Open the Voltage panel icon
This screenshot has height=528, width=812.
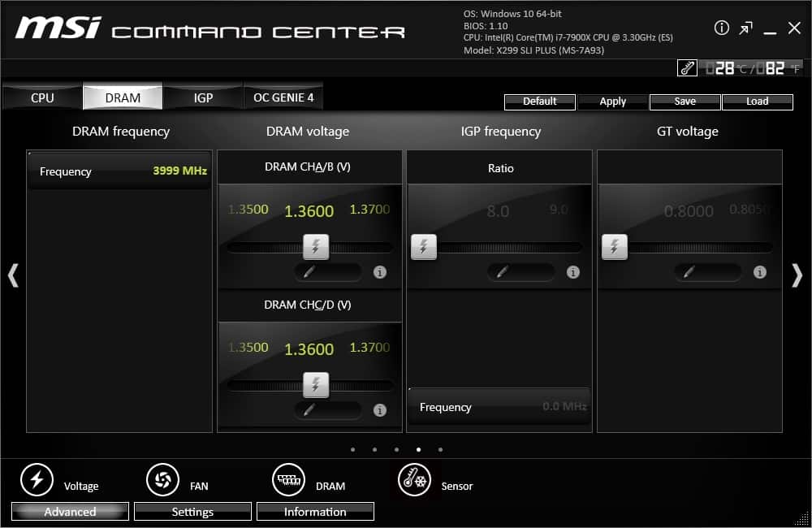coord(37,480)
